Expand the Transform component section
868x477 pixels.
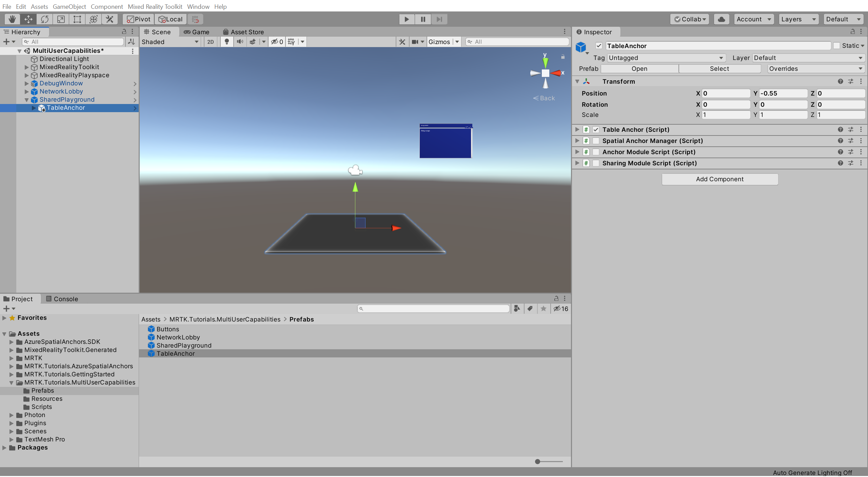(x=578, y=81)
